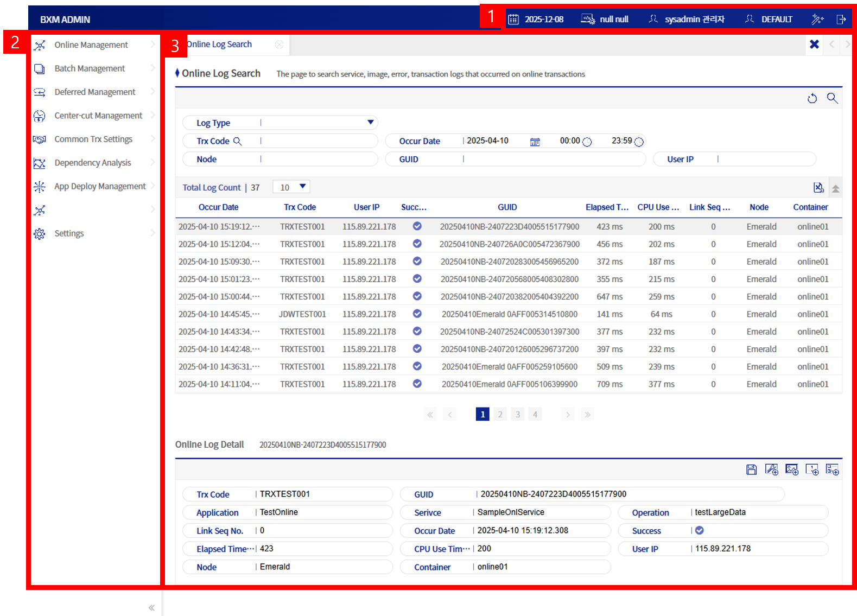Click the User IP search input field
857x616 pixels.
[766, 159]
